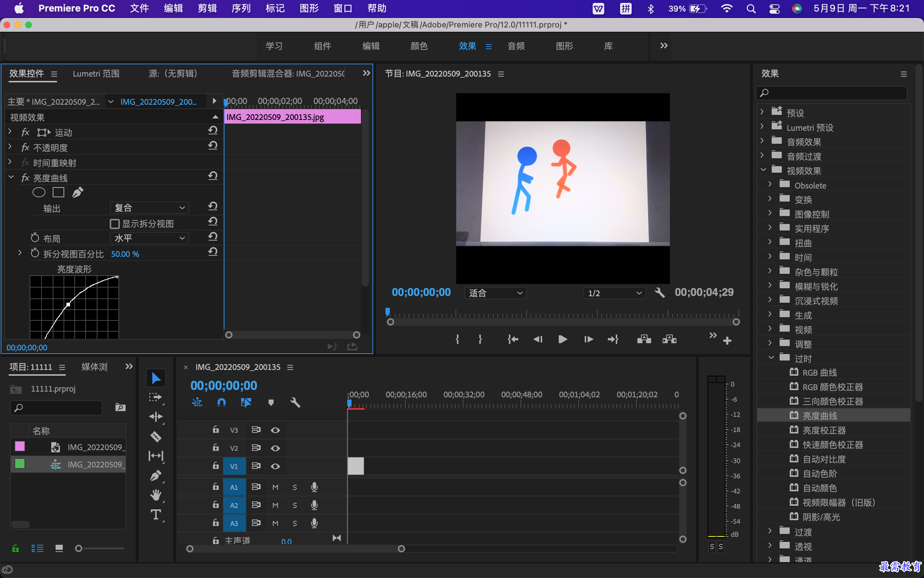Step forward one frame

pos(588,339)
